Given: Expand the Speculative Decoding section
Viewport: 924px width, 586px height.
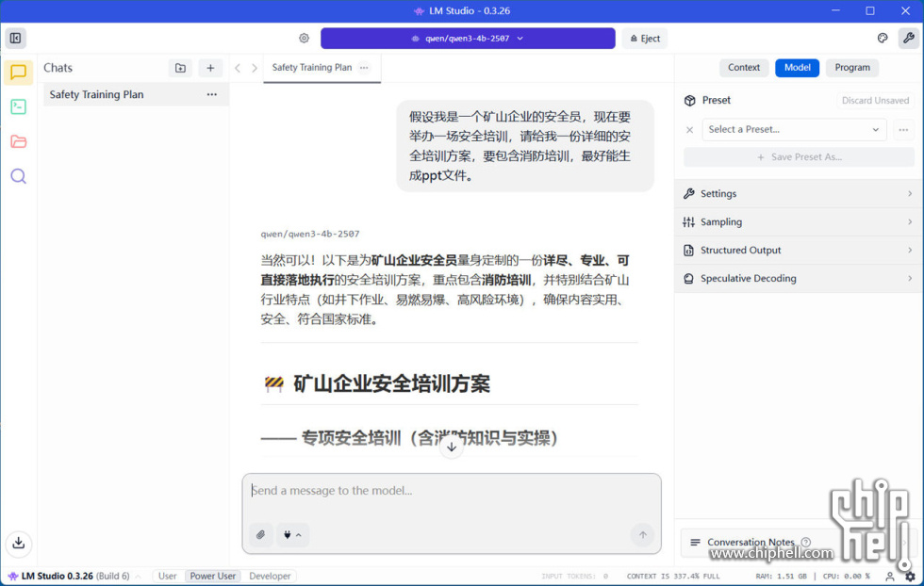Looking at the screenshot, I should point(799,279).
